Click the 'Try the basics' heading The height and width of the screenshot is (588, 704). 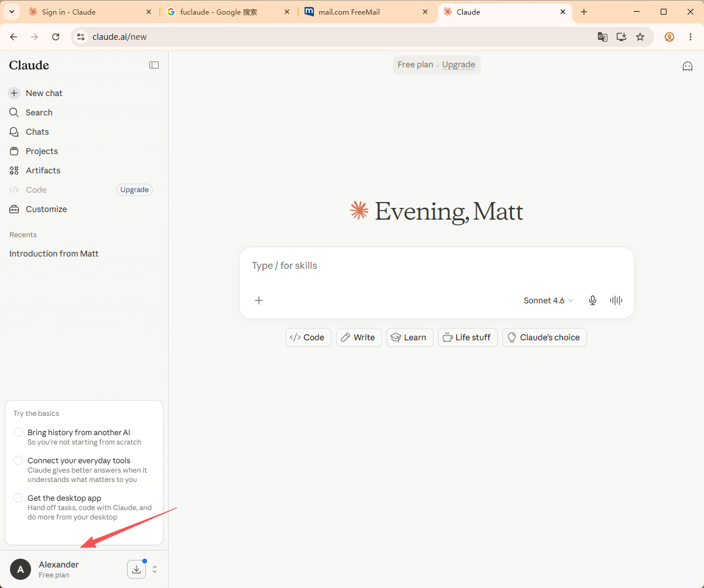tap(36, 413)
